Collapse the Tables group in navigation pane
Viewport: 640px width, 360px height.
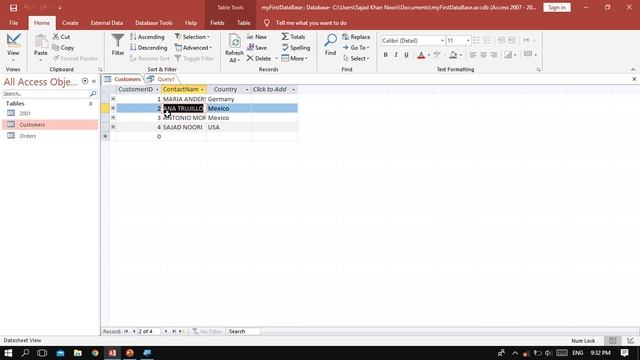pyautogui.click(x=91, y=104)
